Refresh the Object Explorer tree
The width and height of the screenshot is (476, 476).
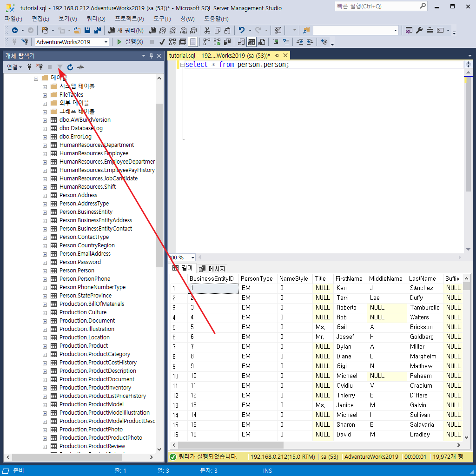(70, 67)
